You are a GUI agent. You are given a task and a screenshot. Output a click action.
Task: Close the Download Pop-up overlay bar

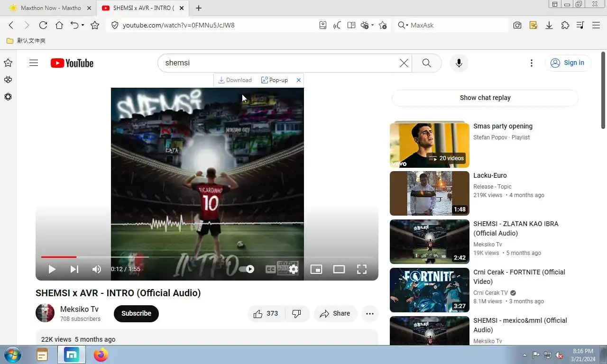pyautogui.click(x=299, y=80)
